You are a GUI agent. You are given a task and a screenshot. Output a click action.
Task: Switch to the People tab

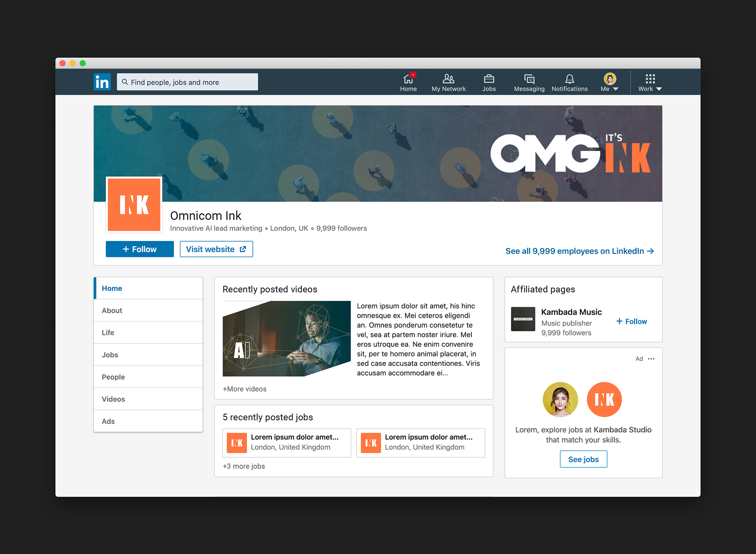point(148,377)
